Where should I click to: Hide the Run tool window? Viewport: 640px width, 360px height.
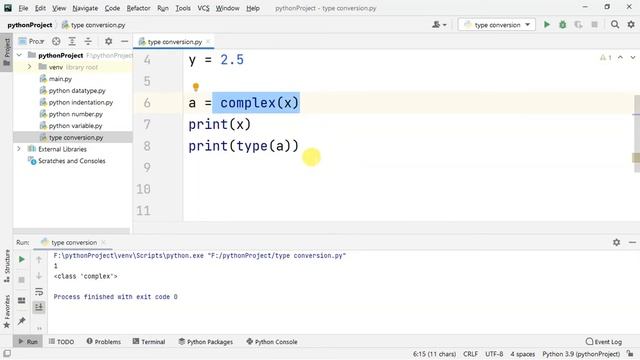pyautogui.click(x=632, y=242)
